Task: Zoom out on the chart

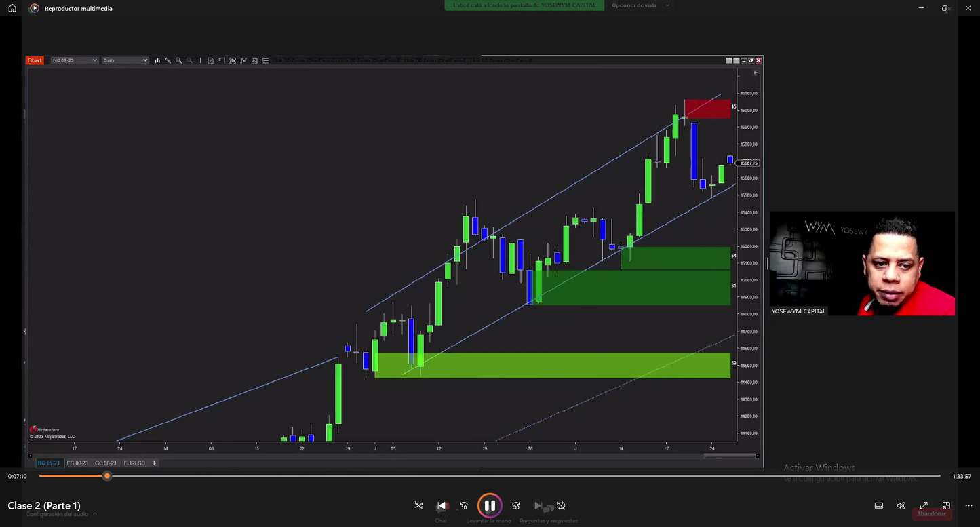Action: tap(189, 60)
